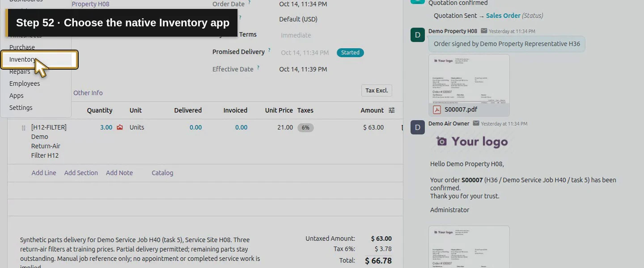This screenshot has height=268, width=644.
Task: Open the S00007.pdf preview thumbnail under Demo Property H08
Action: point(469,79)
